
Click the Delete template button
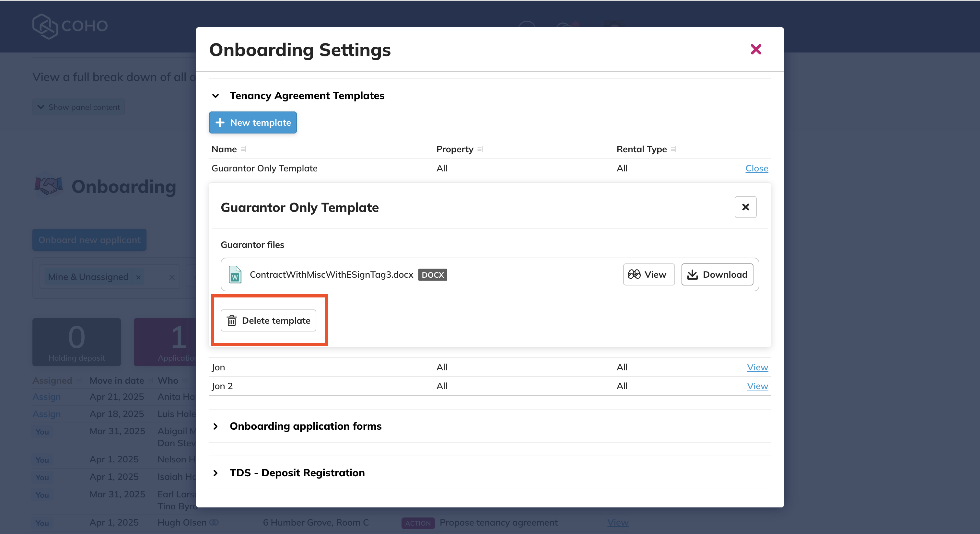[268, 321]
